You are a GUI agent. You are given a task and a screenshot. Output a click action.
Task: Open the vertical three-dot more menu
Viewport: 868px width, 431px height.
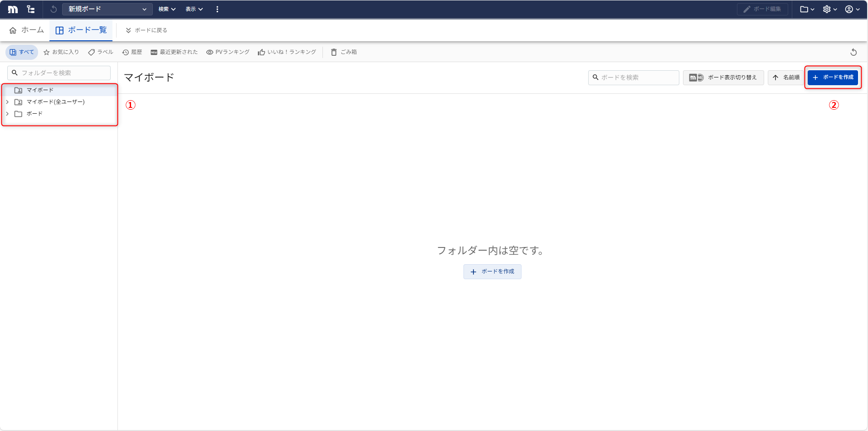pyautogui.click(x=217, y=9)
